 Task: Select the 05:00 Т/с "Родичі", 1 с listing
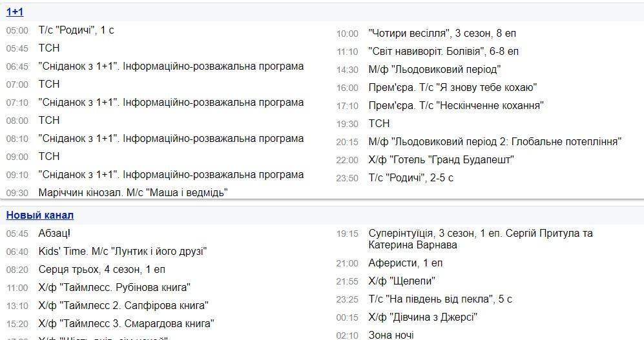tap(76, 30)
